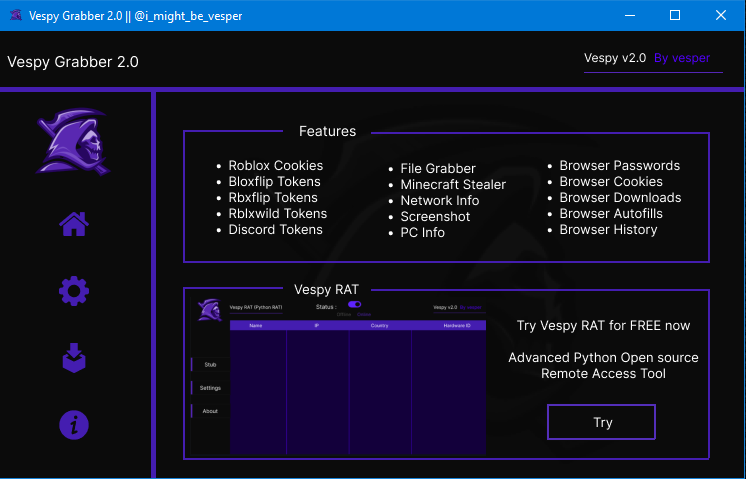Viewport: 746px width, 479px height.
Task: Click the 'Vespy RAT' section heading
Action: (326, 290)
